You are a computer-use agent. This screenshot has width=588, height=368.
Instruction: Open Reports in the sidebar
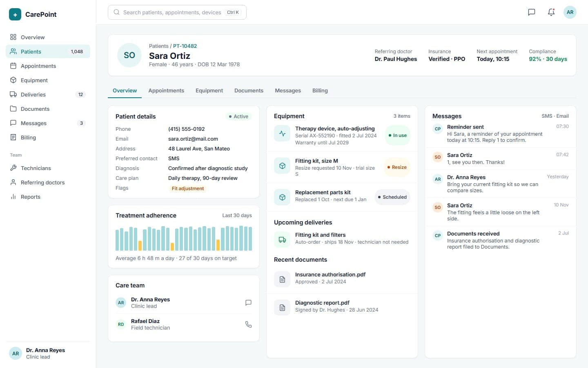tap(48, 197)
